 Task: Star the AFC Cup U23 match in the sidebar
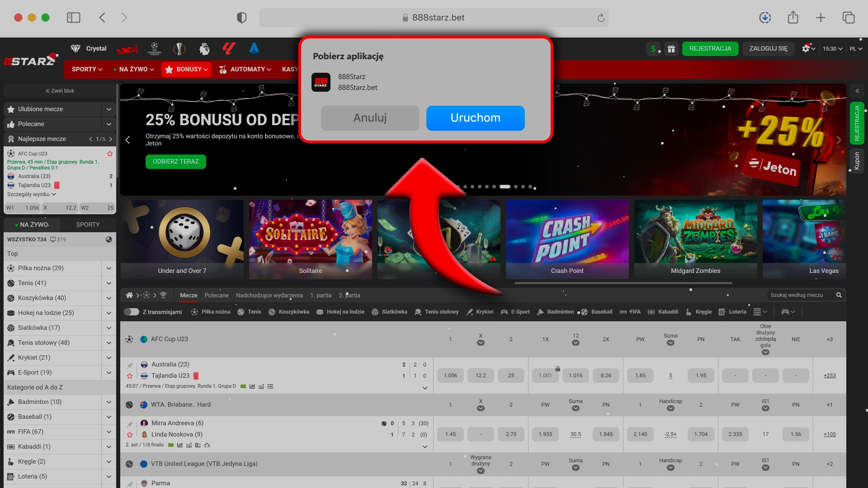[109, 154]
